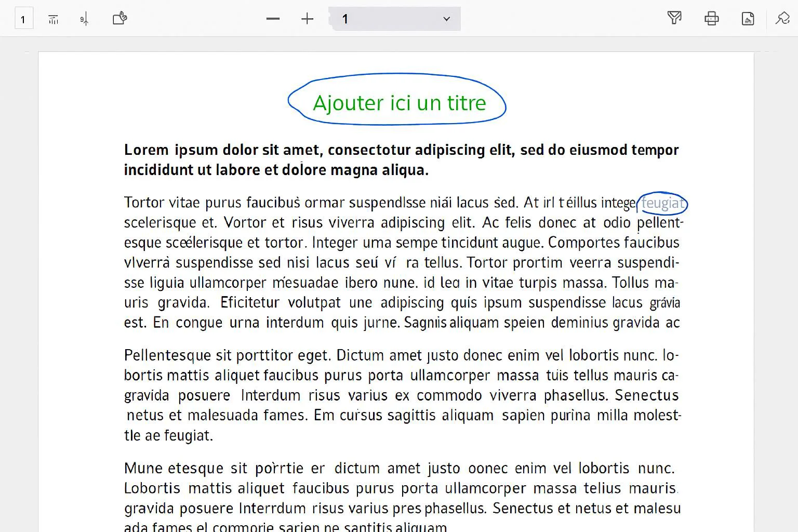Click the second paragraph starting with Pellentesque

click(x=400, y=395)
